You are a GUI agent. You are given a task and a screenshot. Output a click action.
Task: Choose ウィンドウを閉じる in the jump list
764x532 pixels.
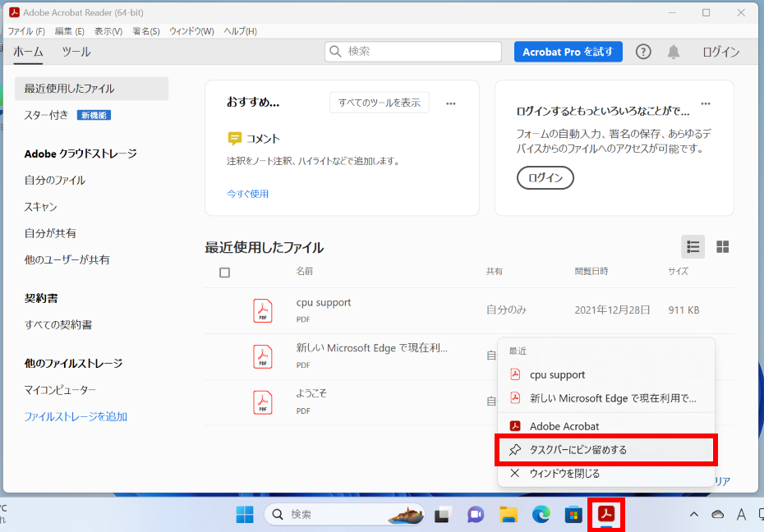click(605, 473)
